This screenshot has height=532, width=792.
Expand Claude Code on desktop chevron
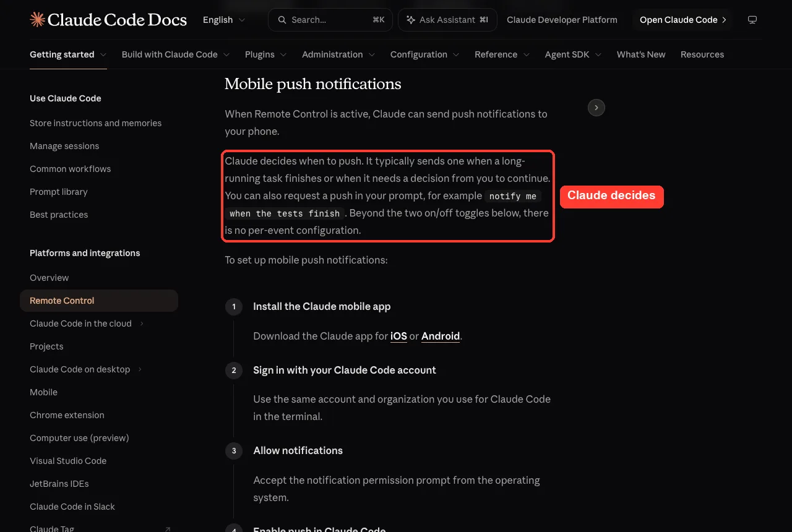140,369
